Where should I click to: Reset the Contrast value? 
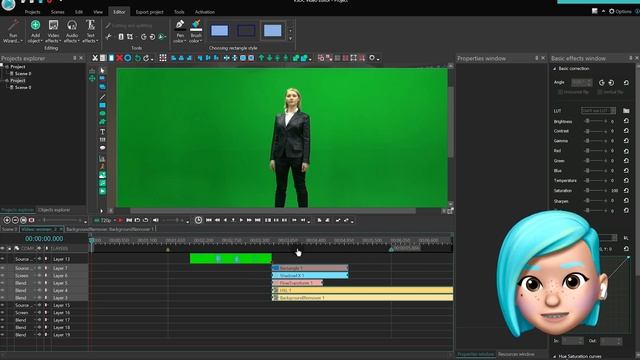[626, 131]
